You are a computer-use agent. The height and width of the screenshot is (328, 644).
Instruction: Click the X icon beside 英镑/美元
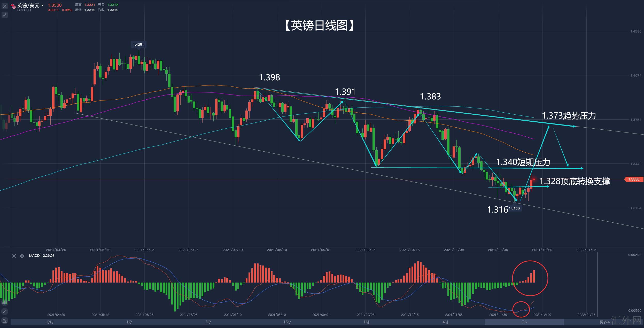[x=5, y=6]
